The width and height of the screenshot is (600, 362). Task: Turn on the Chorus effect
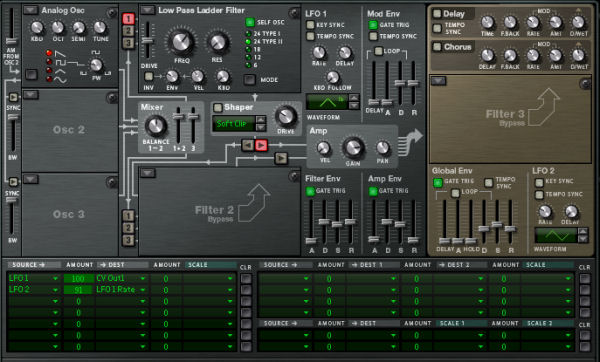point(437,47)
